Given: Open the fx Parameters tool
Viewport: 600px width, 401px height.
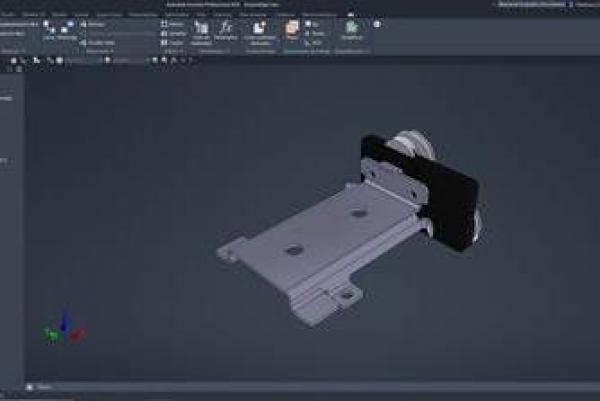Looking at the screenshot, I should [227, 29].
